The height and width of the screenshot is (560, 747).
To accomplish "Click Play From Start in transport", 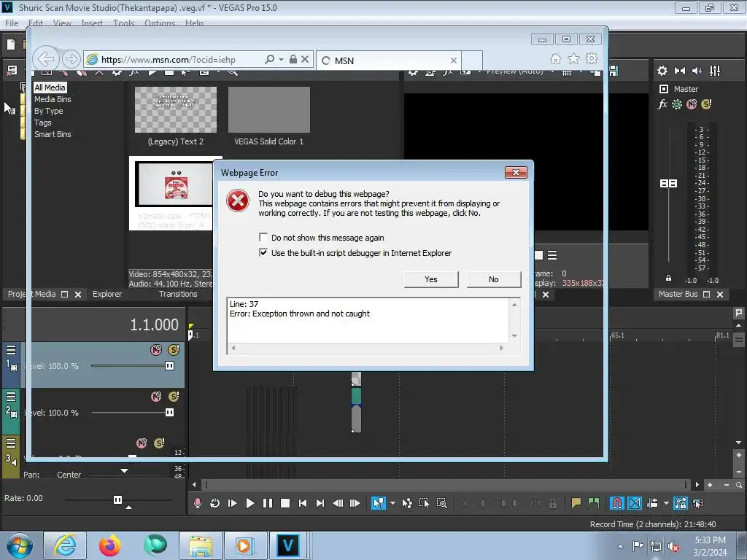I will click(232, 503).
